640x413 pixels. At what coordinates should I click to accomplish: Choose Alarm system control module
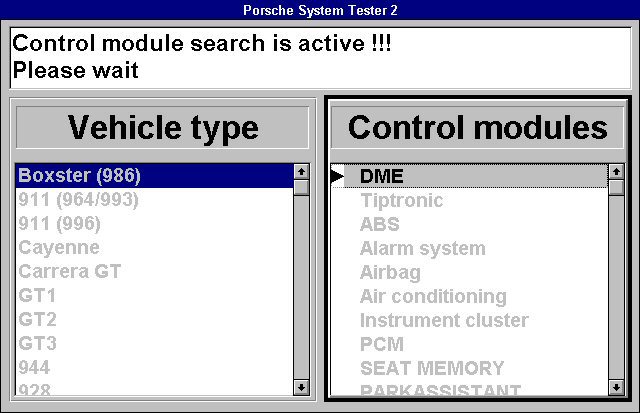point(422,249)
